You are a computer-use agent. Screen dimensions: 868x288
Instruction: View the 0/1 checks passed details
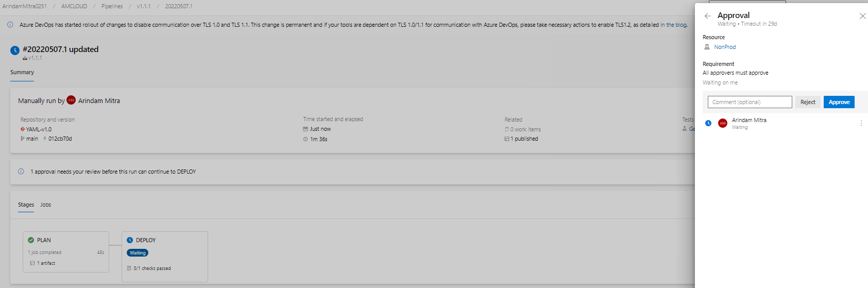pyautogui.click(x=152, y=268)
